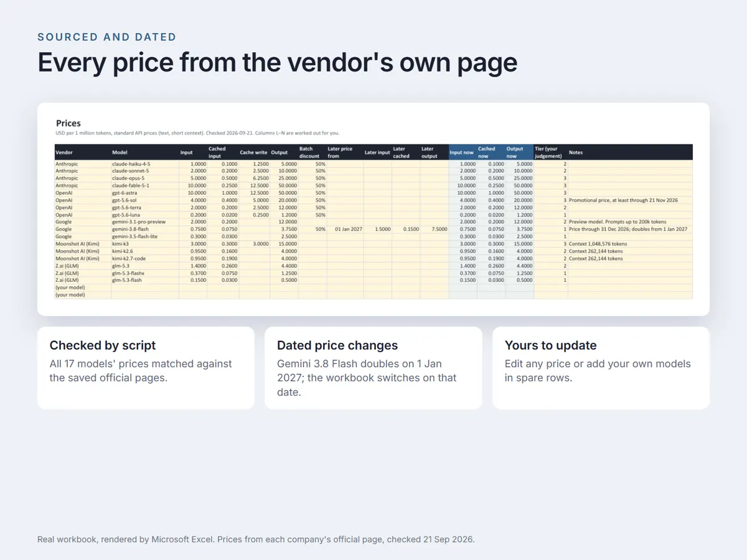This screenshot has height=560, width=747.
Task: Click the kimi-k2.7-code model cell
Action: pyautogui.click(x=145, y=259)
